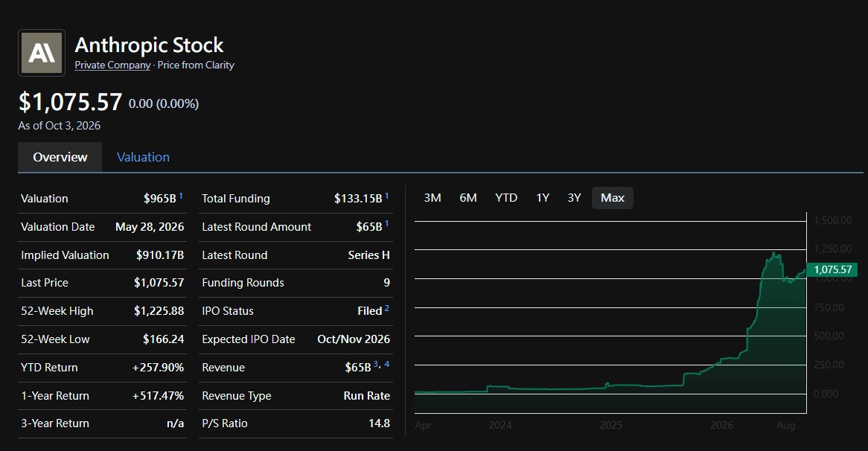
Task: Open footnote 1 beside $965B valuation
Action: (181, 195)
